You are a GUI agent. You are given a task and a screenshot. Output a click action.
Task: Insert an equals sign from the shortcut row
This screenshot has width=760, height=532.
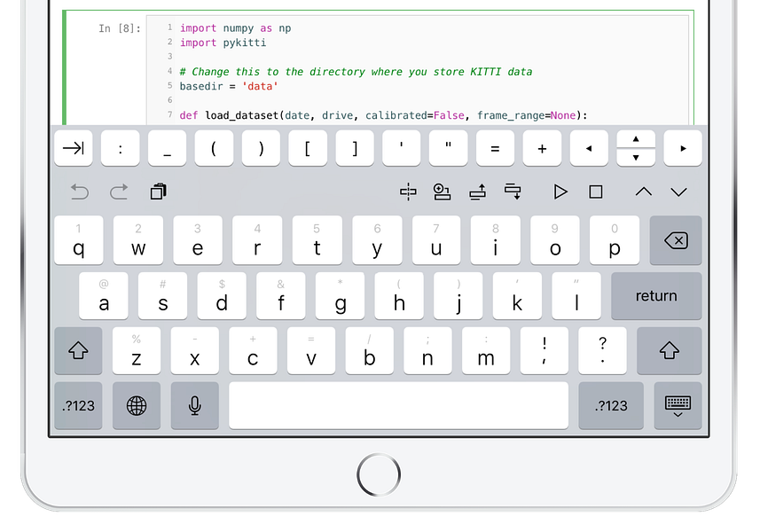[495, 148]
